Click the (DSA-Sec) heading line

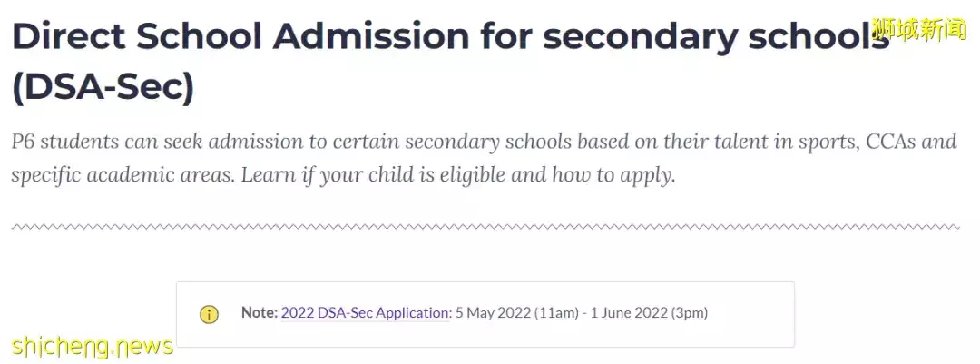pos(103,87)
